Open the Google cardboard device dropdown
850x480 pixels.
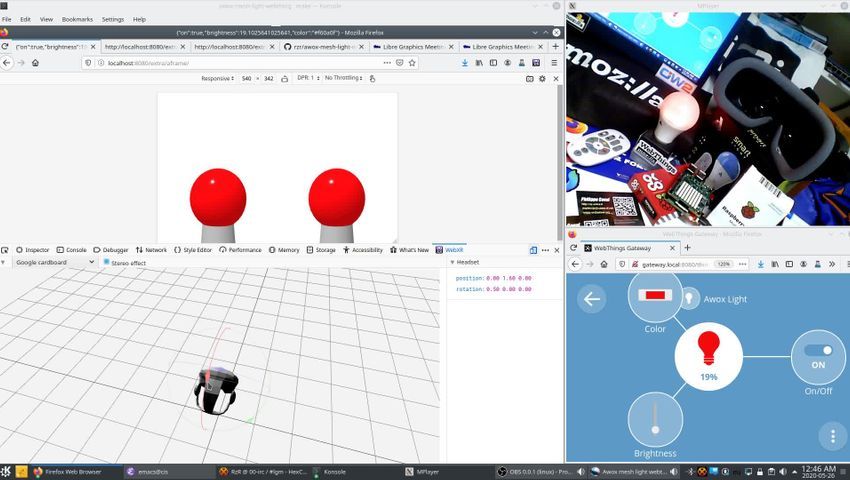tap(54, 263)
